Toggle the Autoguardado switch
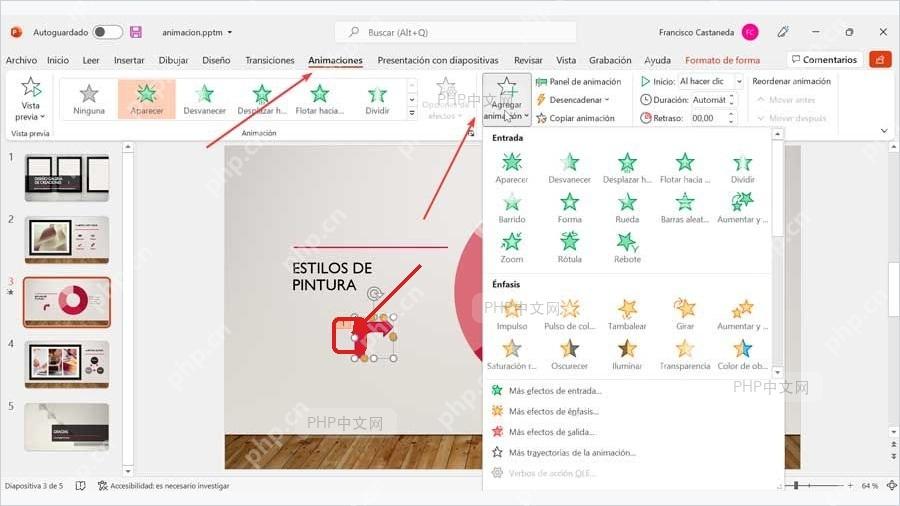This screenshot has width=900, height=506. coord(107,32)
